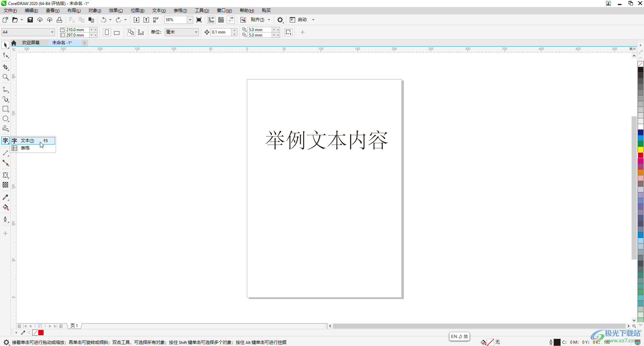This screenshot has height=346, width=644.
Task: Expand the Open file dropdown arrow
Action: coord(22,20)
